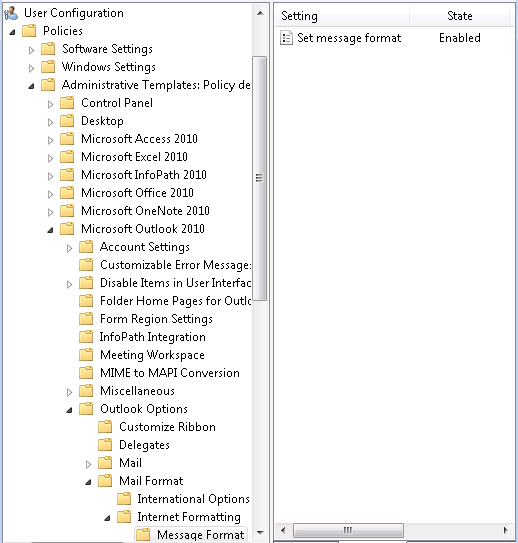
Task: Select the Miscellaneous tree item
Action: click(x=137, y=391)
